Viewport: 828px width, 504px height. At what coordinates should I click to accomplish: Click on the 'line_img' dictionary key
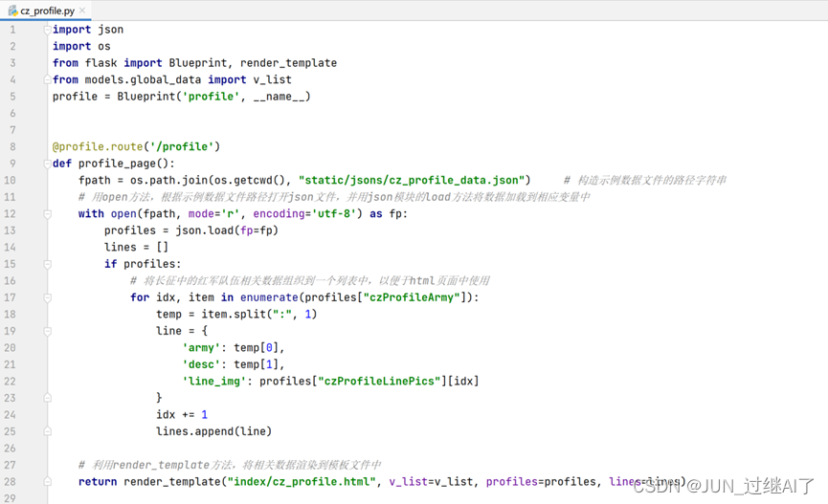coord(213,381)
